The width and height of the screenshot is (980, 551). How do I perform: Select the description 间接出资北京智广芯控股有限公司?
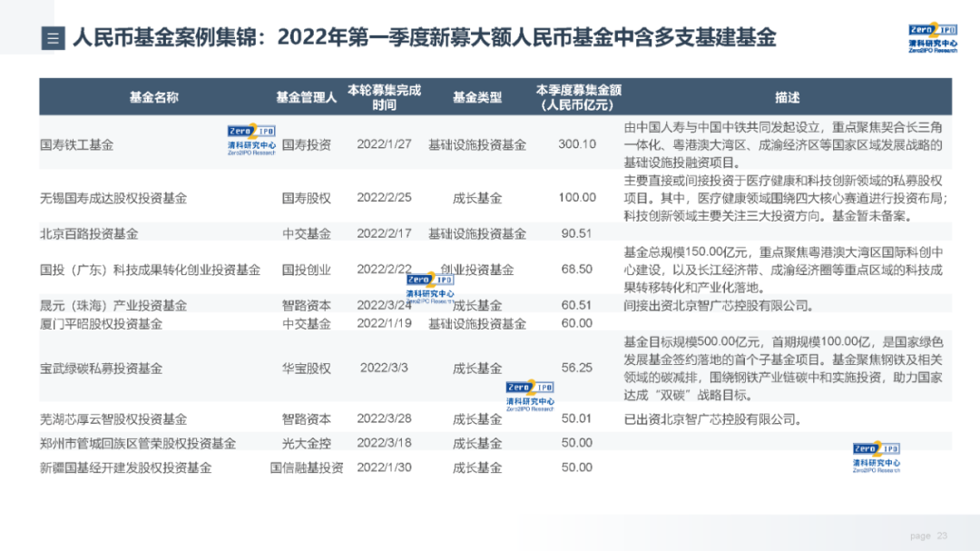tap(719, 306)
